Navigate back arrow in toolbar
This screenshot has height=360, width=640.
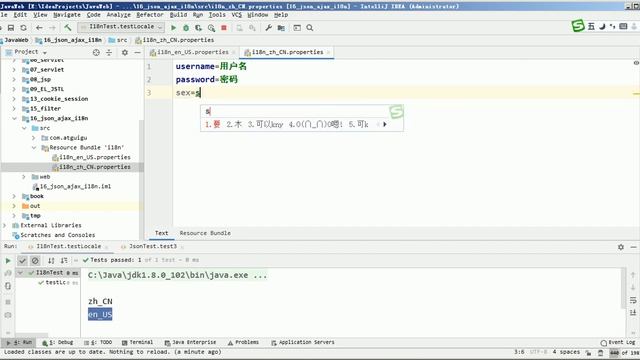click(39, 28)
